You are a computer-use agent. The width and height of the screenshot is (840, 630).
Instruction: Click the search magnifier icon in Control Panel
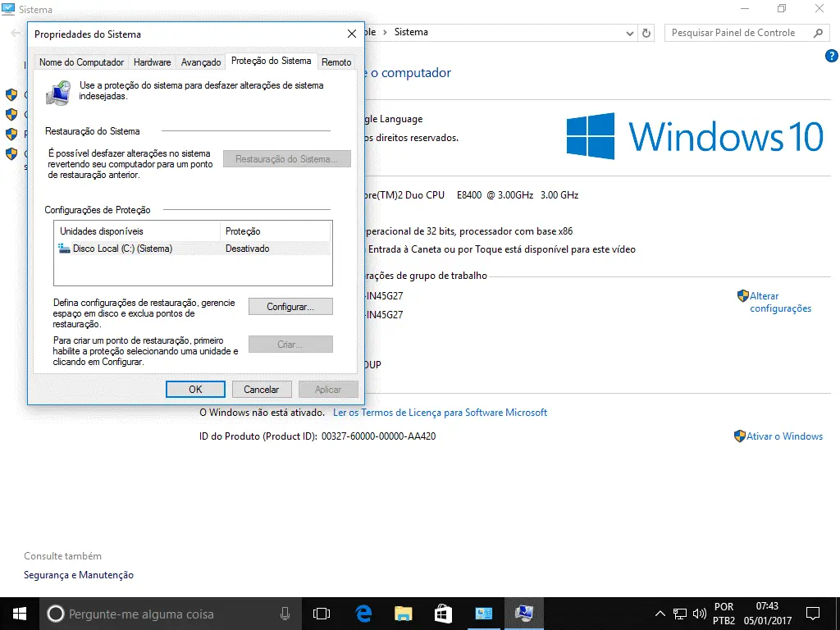(818, 33)
